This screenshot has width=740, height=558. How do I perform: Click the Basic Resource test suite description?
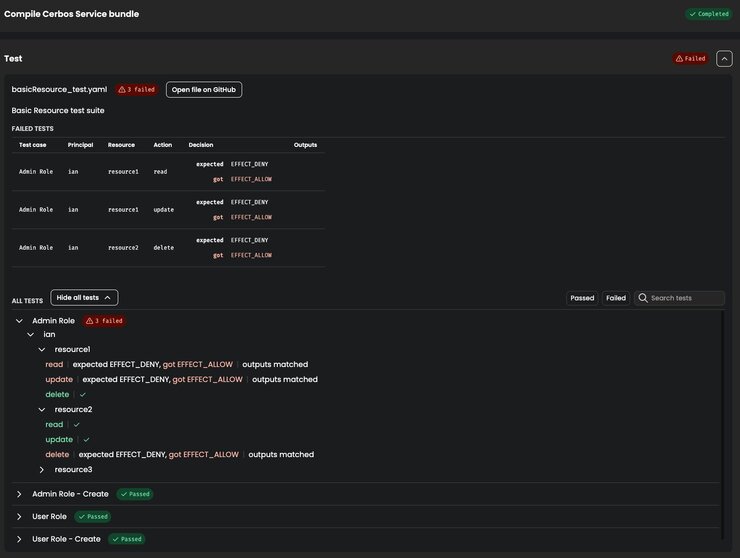click(58, 110)
